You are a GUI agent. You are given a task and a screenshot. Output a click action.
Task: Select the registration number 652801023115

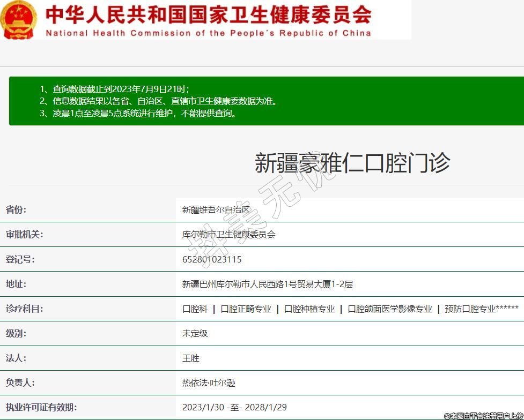click(x=212, y=259)
